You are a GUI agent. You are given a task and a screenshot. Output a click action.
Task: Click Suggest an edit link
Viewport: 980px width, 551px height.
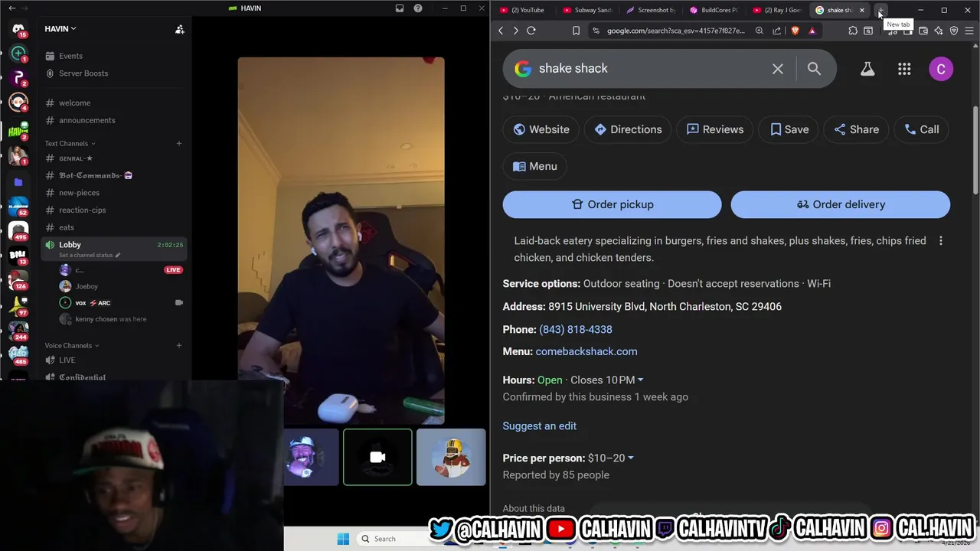(x=540, y=425)
